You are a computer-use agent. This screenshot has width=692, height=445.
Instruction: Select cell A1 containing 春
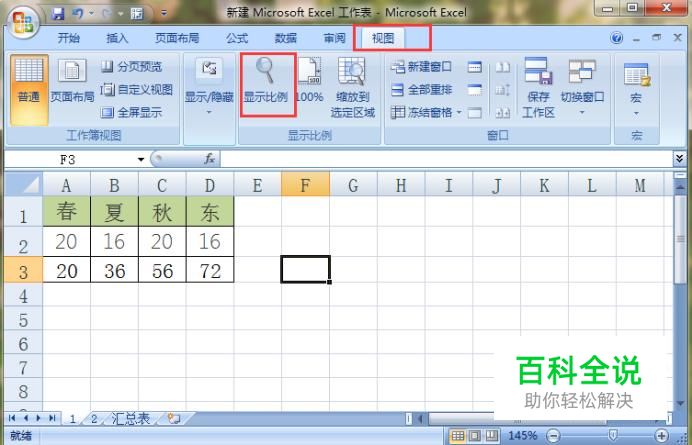click(x=67, y=211)
